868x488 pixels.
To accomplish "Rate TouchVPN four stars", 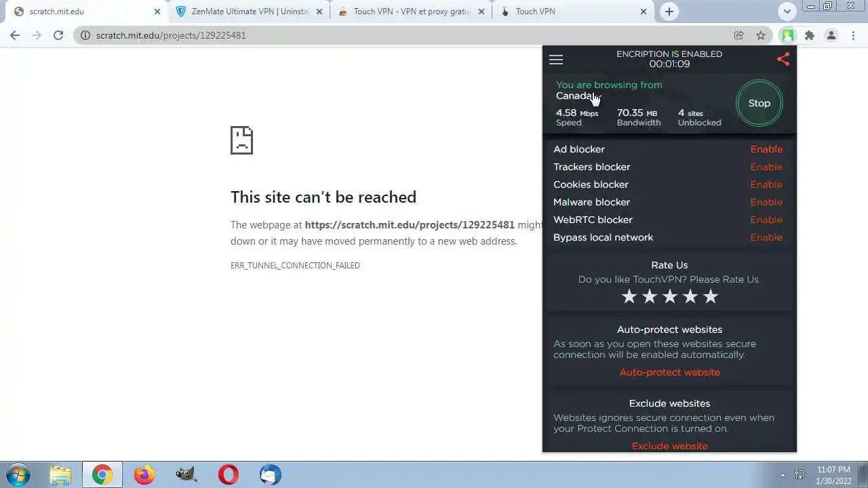I will (690, 296).
